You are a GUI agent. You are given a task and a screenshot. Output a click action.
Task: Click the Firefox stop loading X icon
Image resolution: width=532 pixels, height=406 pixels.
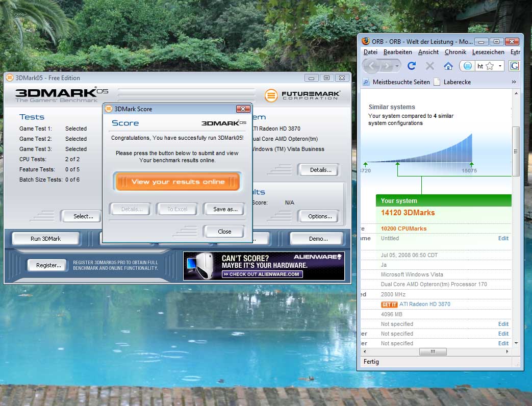[x=430, y=66]
